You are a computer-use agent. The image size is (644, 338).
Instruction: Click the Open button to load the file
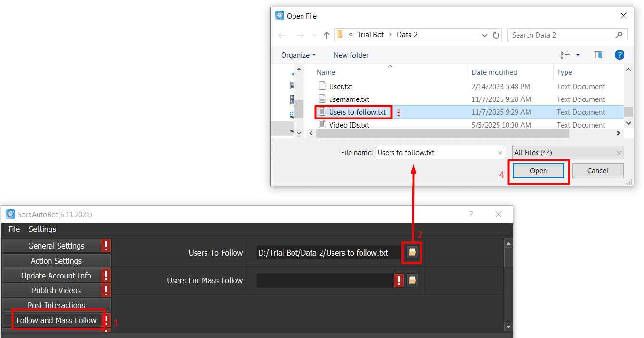537,170
